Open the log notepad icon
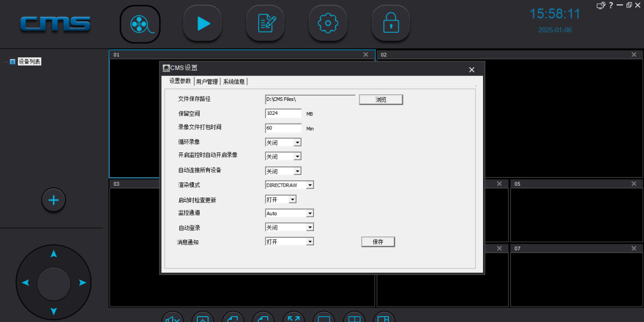The image size is (644, 322). (265, 24)
